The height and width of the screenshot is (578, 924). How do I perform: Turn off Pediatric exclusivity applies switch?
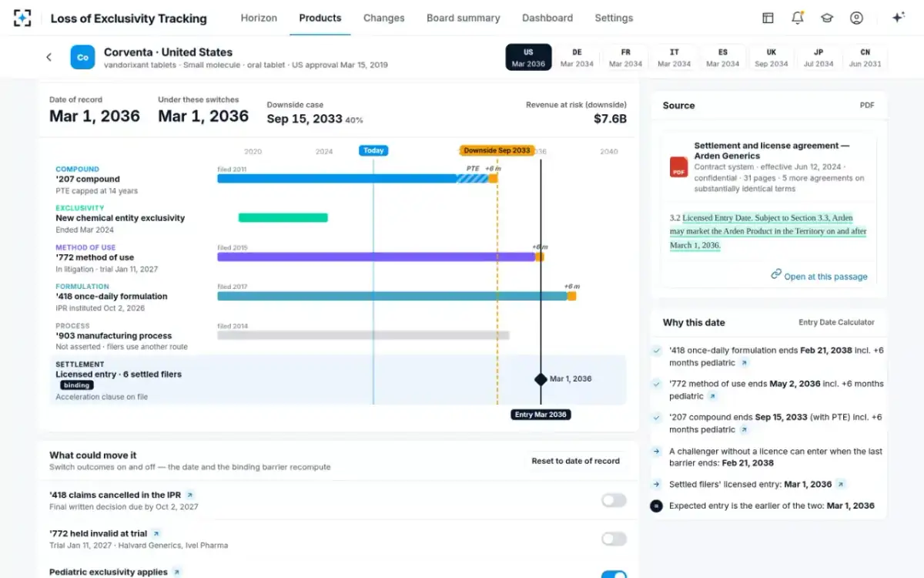(614, 574)
